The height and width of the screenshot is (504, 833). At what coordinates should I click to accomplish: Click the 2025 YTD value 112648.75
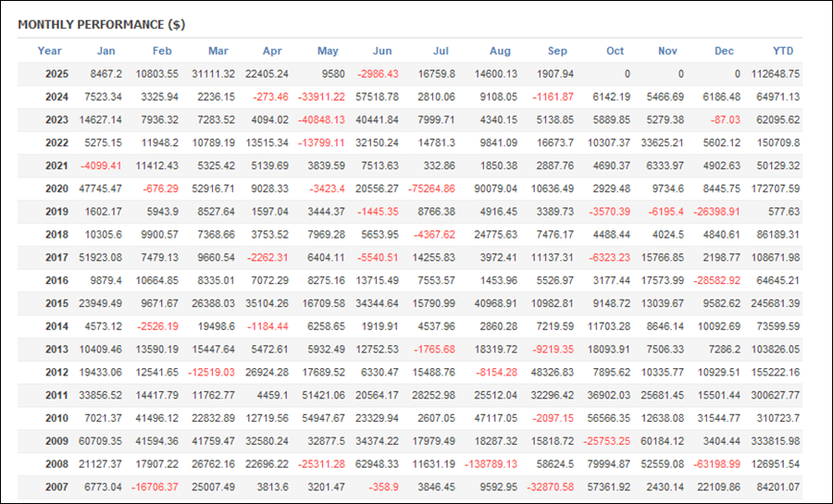[x=777, y=74]
